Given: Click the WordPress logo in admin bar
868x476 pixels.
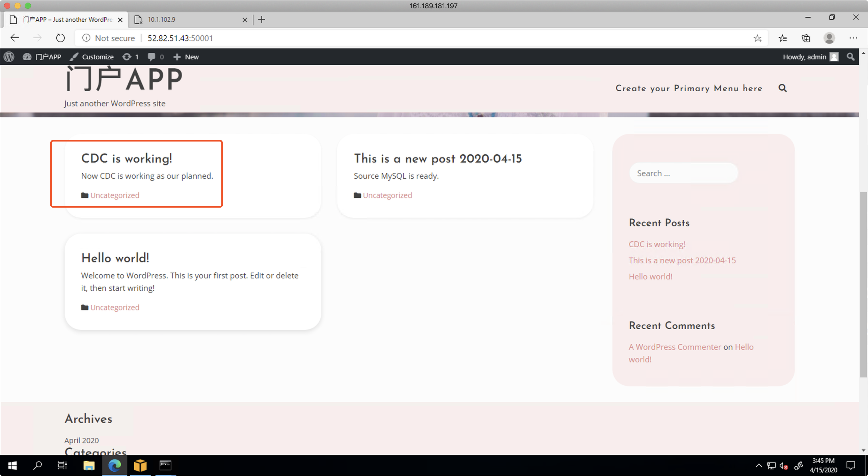Looking at the screenshot, I should click(x=9, y=57).
